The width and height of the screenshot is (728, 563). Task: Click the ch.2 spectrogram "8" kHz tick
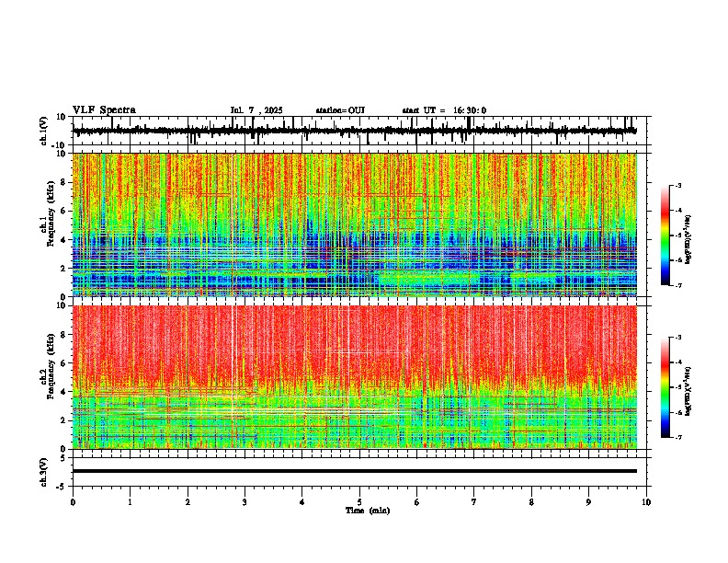click(x=64, y=335)
